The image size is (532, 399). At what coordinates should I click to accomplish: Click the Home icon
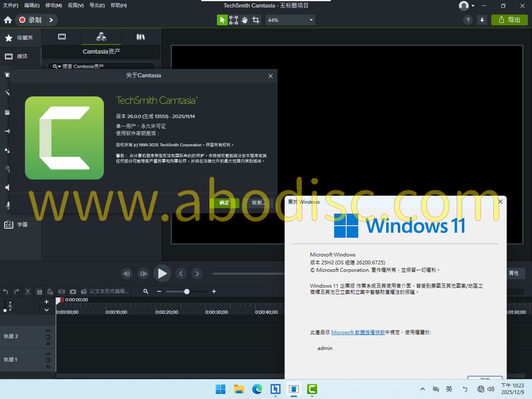(8, 20)
